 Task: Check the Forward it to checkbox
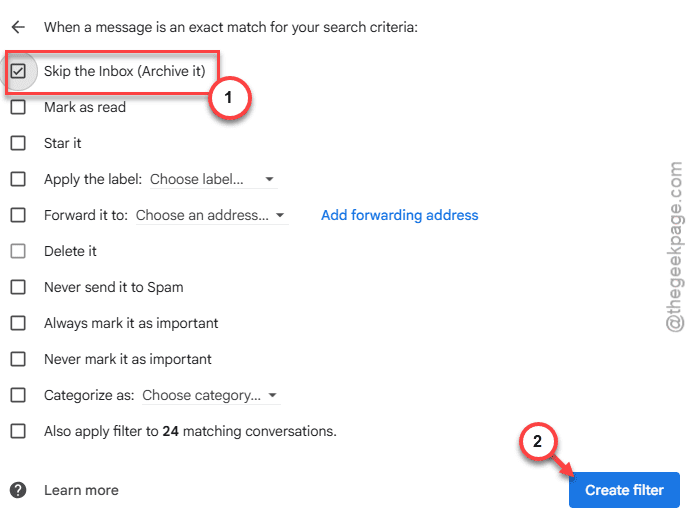(18, 215)
